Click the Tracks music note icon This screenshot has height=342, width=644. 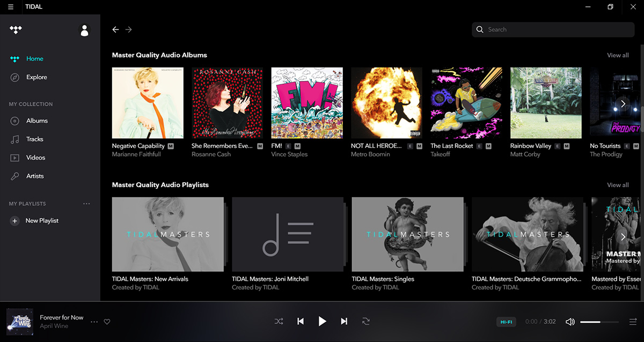pyautogui.click(x=15, y=139)
